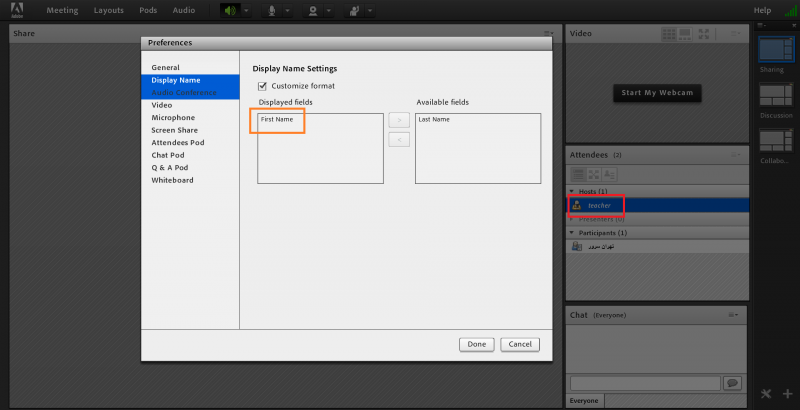This screenshot has height=410, width=800.
Task: Uncheck the Customize format checkbox
Action: (263, 87)
